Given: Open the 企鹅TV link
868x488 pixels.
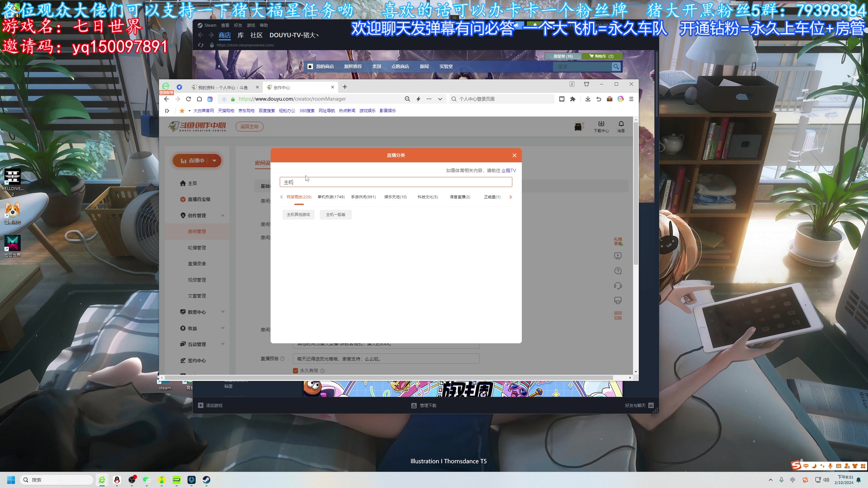Looking at the screenshot, I should tap(509, 170).
